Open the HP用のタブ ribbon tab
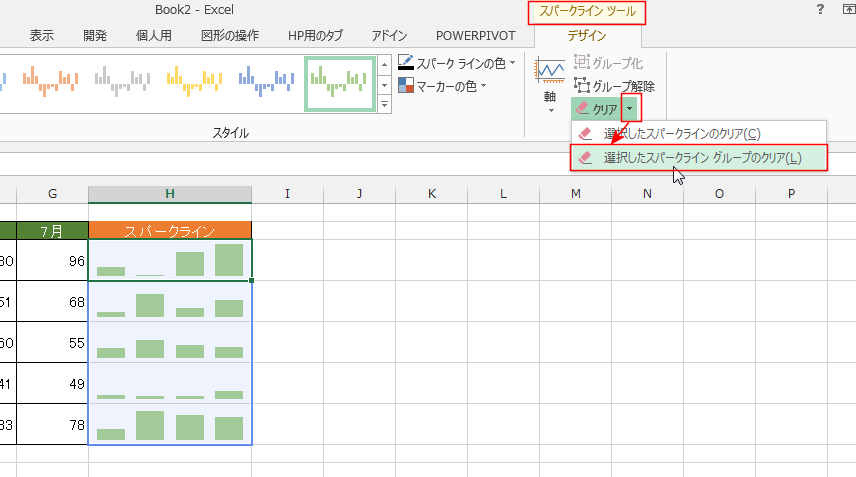This screenshot has height=477, width=856. click(316, 35)
